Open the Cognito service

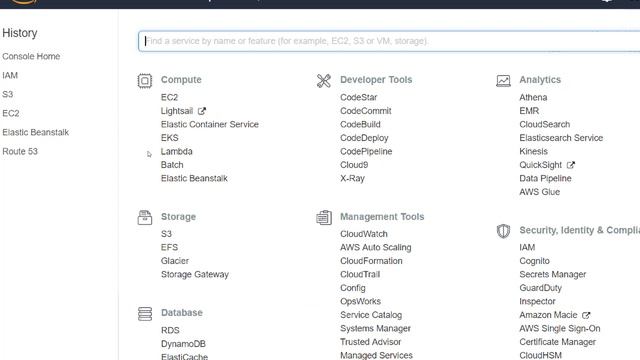[534, 261]
